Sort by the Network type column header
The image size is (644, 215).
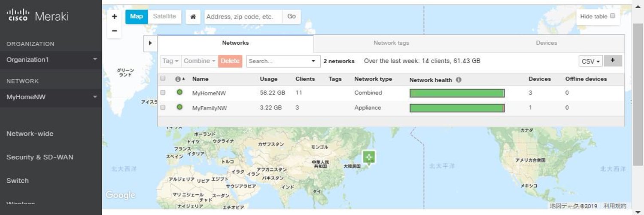(x=373, y=79)
